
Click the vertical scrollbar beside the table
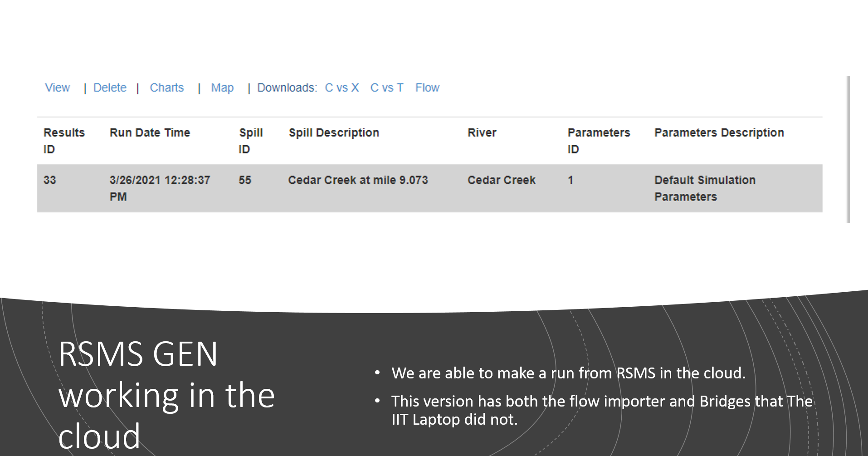tap(848, 149)
